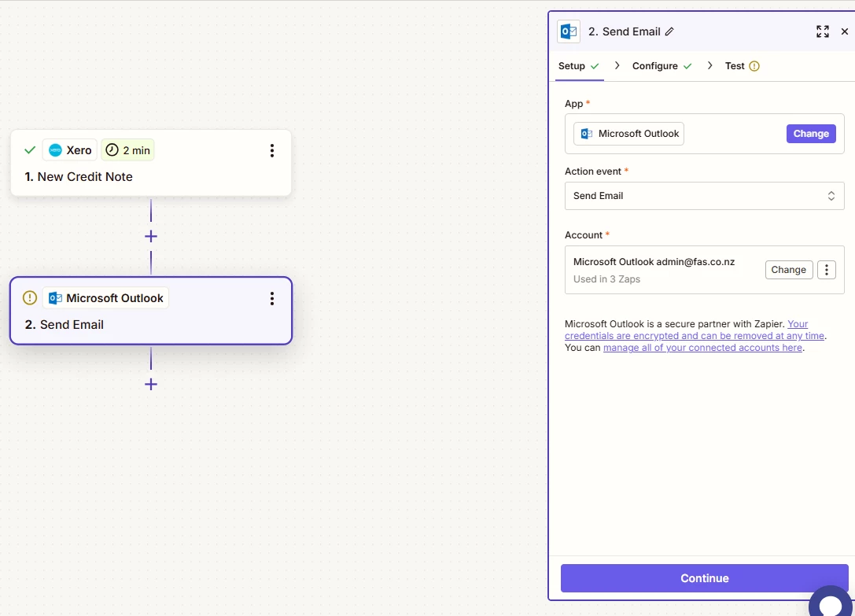Click the admin@fas.co.nz account name
The image size is (855, 616).
click(654, 262)
